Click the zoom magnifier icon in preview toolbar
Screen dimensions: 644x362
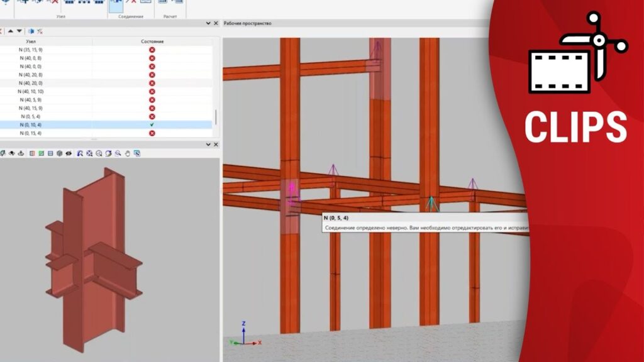click(118, 153)
